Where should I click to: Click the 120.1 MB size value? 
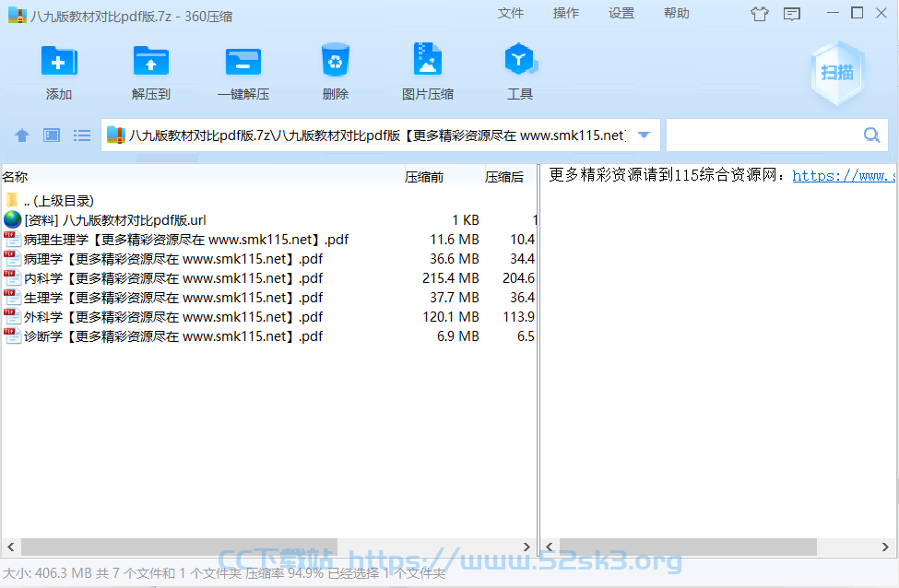pyautogui.click(x=451, y=317)
